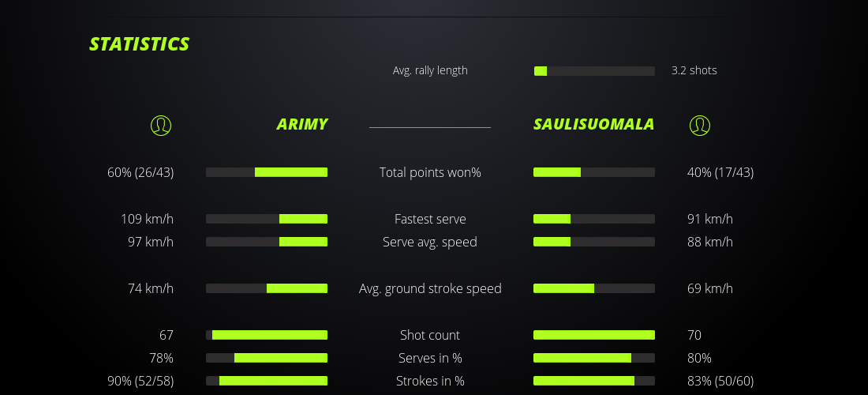Image resolution: width=868 pixels, height=395 pixels.
Task: Click ARIMY's Avg. ground stroke speed bar
Action: 267,288
